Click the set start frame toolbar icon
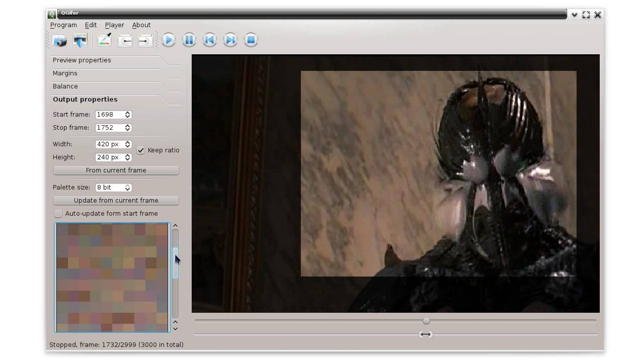This screenshot has height=362, width=644. click(125, 40)
